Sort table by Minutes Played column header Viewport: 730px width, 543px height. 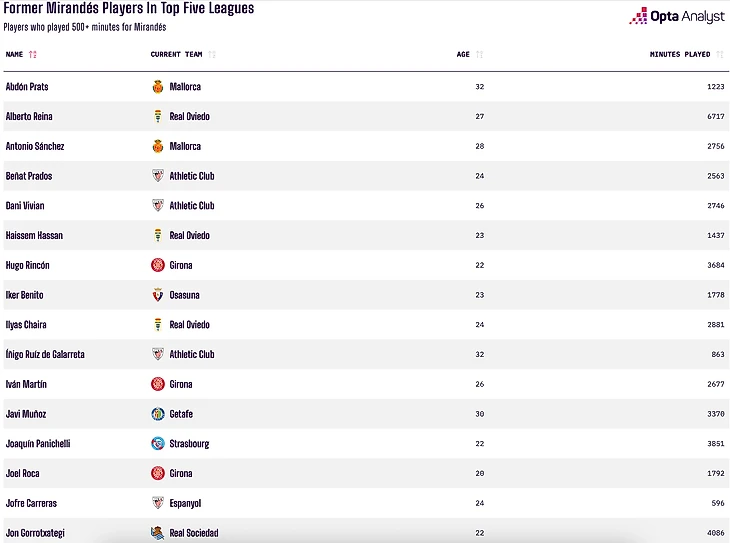coord(680,54)
